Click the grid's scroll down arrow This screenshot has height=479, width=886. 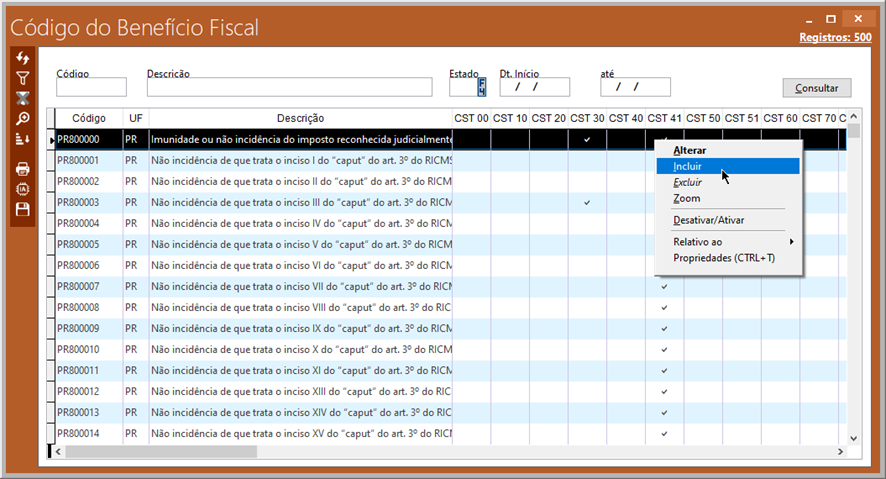coord(853,438)
